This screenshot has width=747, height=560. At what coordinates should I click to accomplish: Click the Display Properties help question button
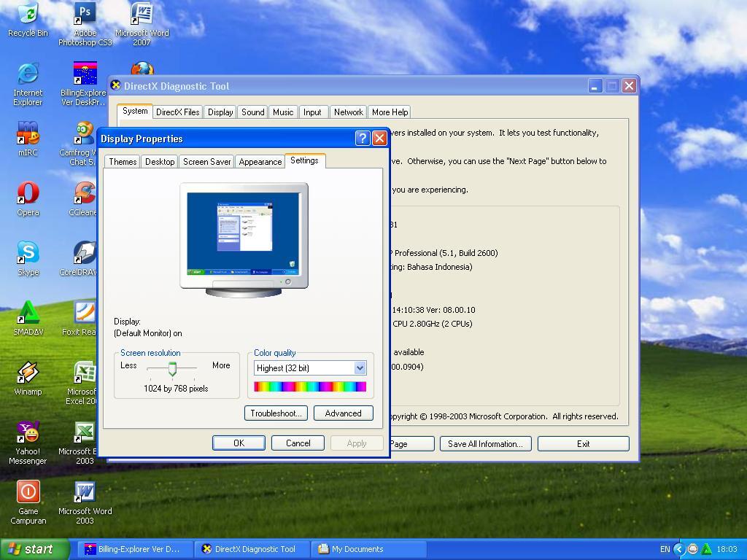[363, 138]
